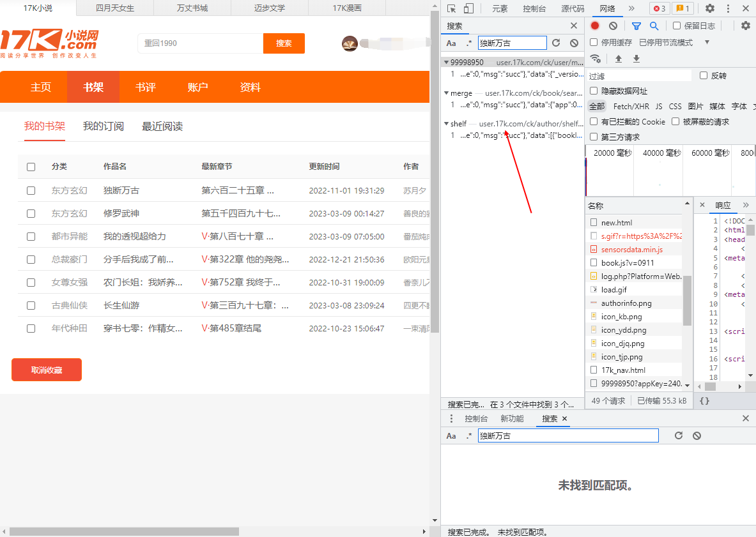Image resolution: width=756 pixels, height=537 pixels.
Task: Toggle regex option in upper search
Action: tap(468, 43)
